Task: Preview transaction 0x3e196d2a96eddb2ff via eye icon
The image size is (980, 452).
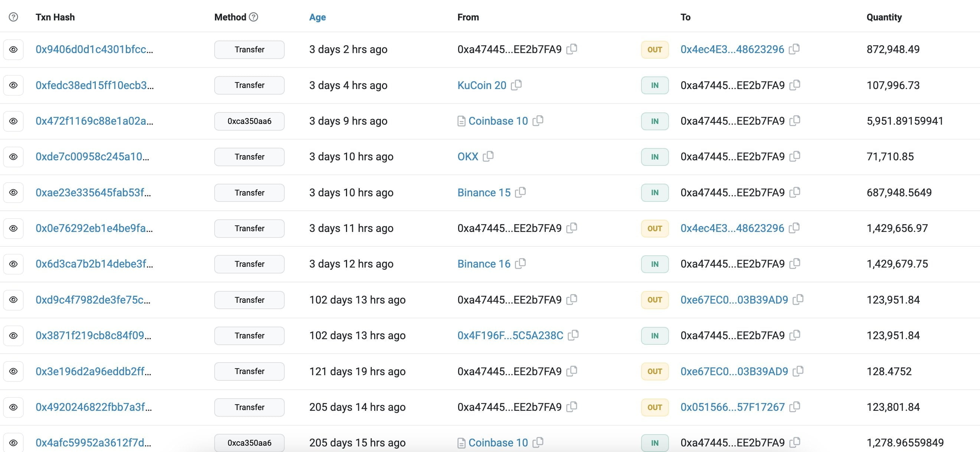Action: pos(13,371)
